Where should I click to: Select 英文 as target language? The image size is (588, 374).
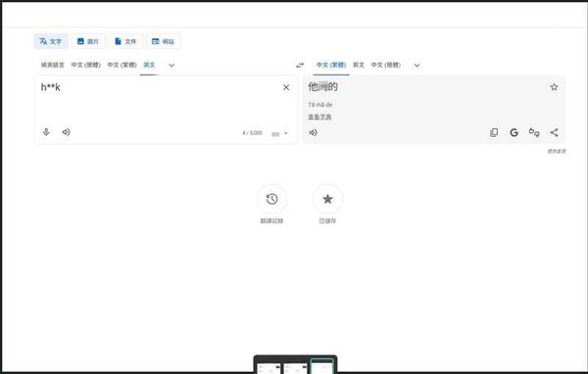(359, 65)
